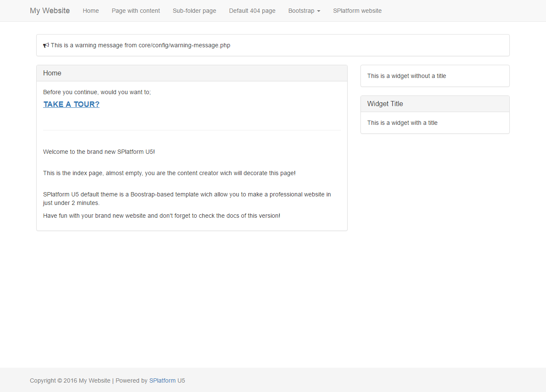Open the Bootstrap dropdown menu
This screenshot has width=546, height=392.
click(x=304, y=11)
